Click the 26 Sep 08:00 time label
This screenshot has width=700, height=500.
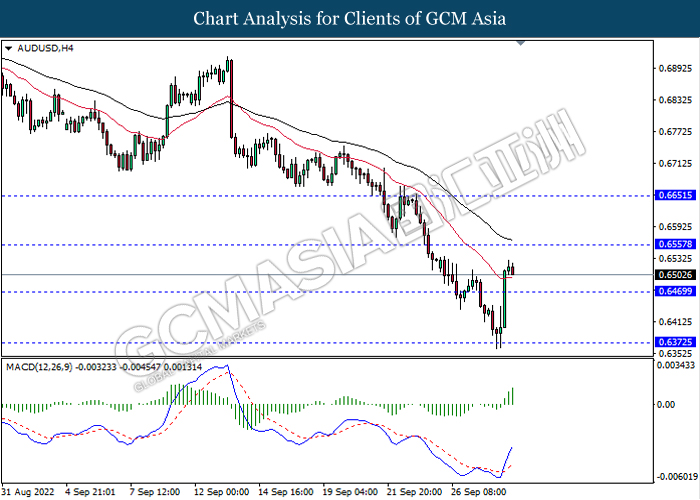pos(479,492)
